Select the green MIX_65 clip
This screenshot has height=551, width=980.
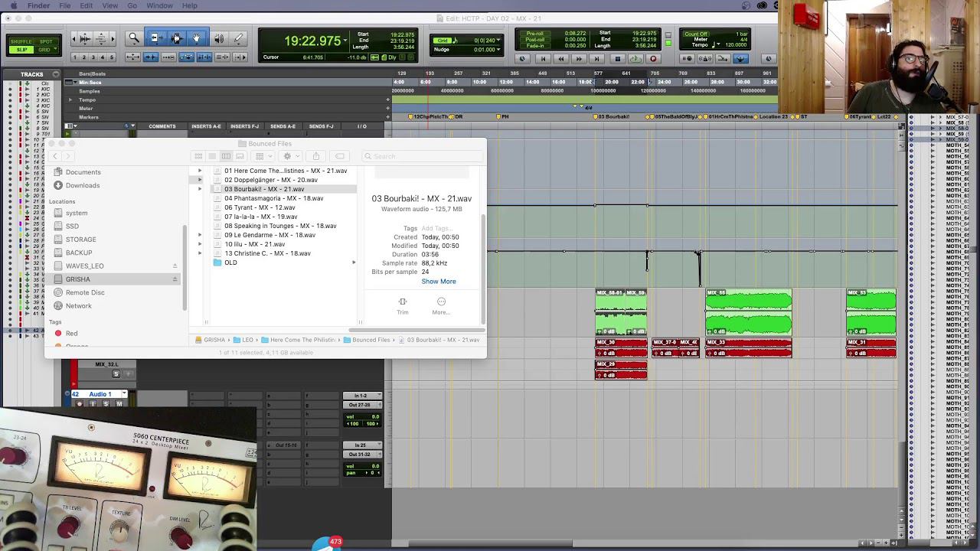click(749, 312)
